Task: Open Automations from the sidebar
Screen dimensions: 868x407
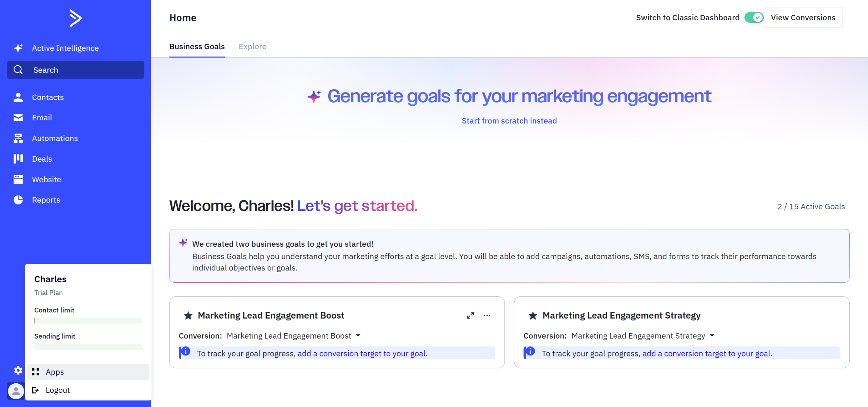Action: coord(55,138)
